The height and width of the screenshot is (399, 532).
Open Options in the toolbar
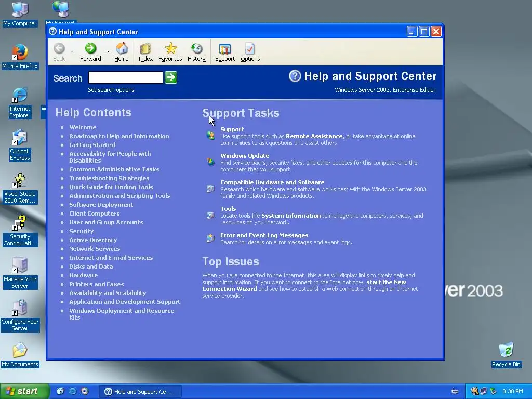pos(250,52)
